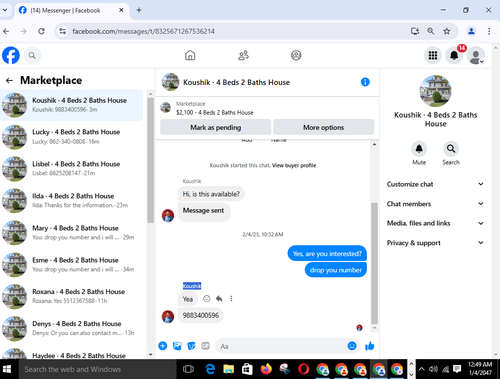Open the notifications bell with badge 14
500x379 pixels.
click(454, 55)
